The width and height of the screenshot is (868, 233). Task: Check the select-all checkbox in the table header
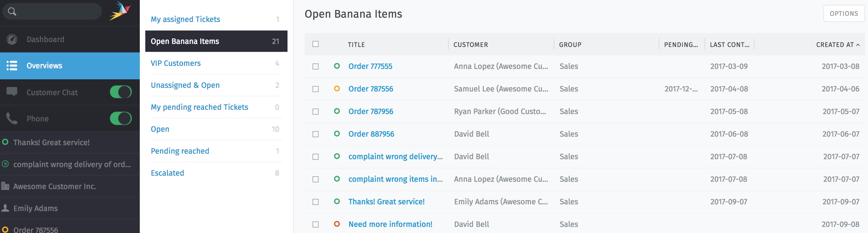point(315,44)
